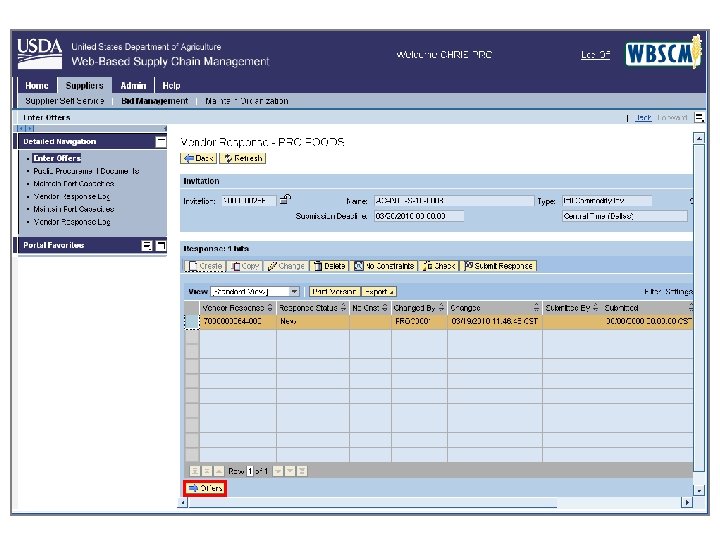Open Public Procurement Documents in navigation
The height and width of the screenshot is (540, 720).
point(86,171)
